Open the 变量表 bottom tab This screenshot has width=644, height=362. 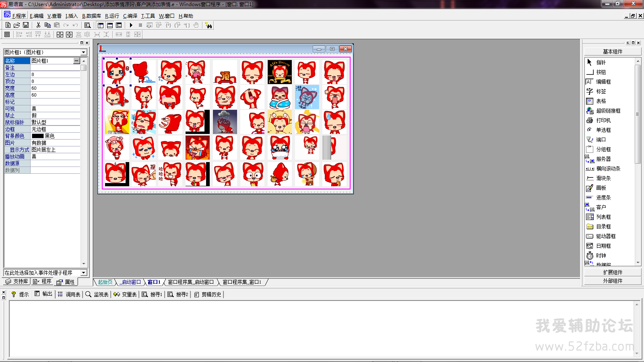coord(125,294)
